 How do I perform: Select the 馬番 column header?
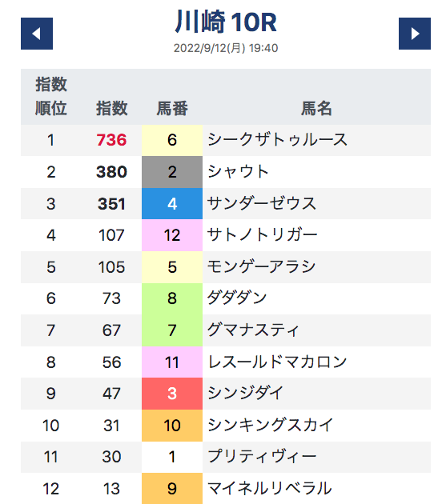(x=172, y=108)
